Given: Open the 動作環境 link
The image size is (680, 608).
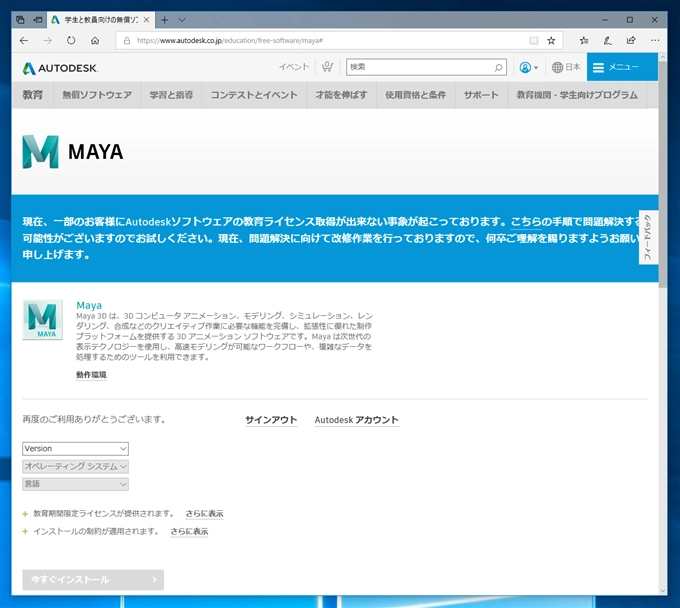Looking at the screenshot, I should [91, 375].
